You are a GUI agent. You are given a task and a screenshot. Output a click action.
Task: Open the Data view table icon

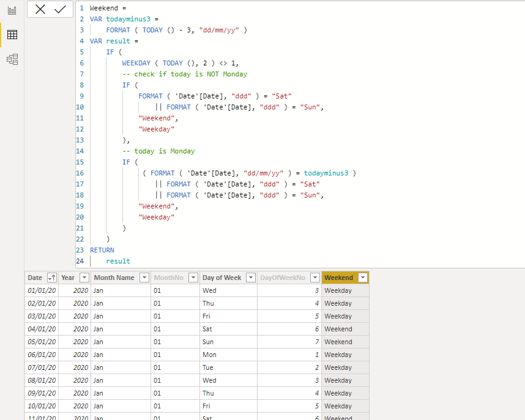(12, 34)
